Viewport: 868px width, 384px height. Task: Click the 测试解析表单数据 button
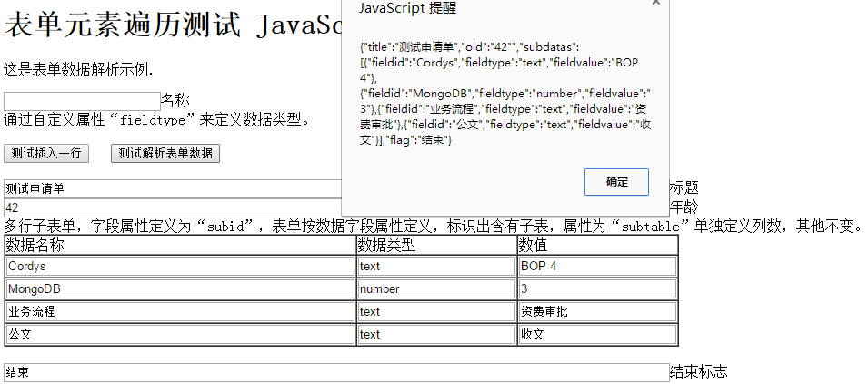coord(165,154)
